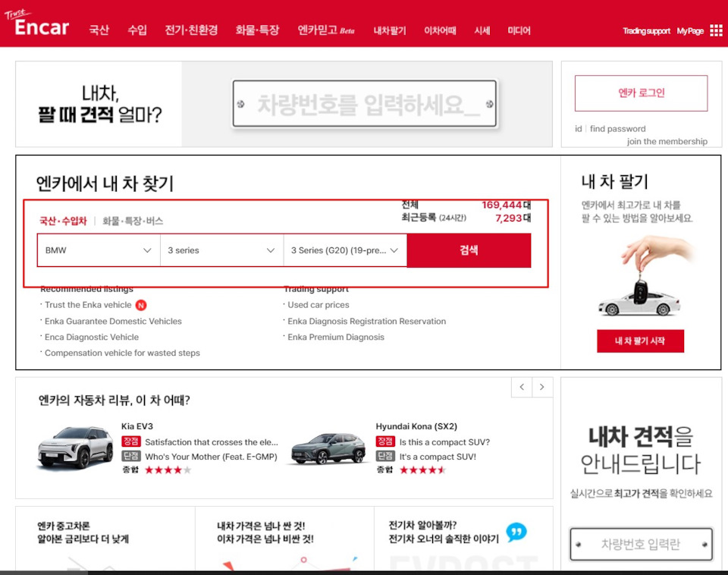Viewport: 728px width, 575px height.
Task: Click find password link
Action: click(617, 129)
